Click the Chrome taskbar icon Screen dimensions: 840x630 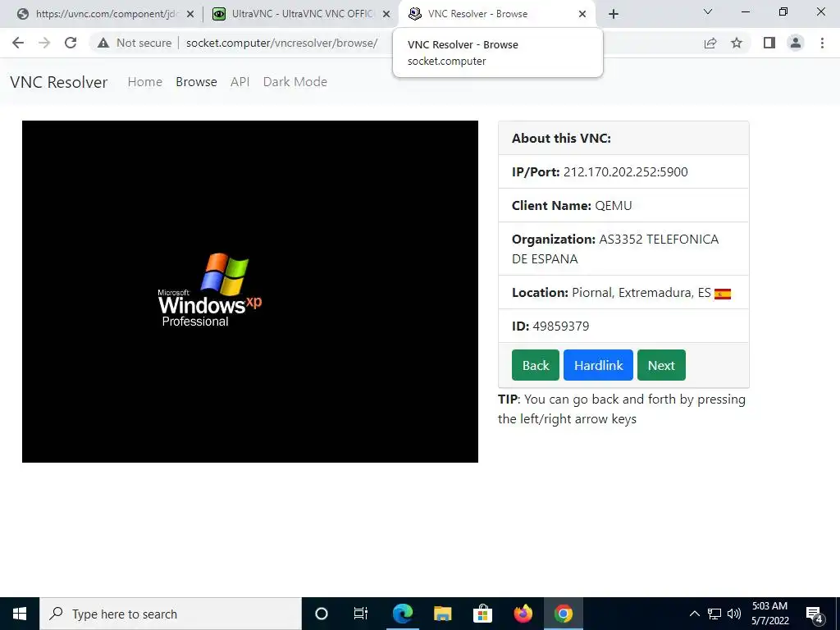563,614
